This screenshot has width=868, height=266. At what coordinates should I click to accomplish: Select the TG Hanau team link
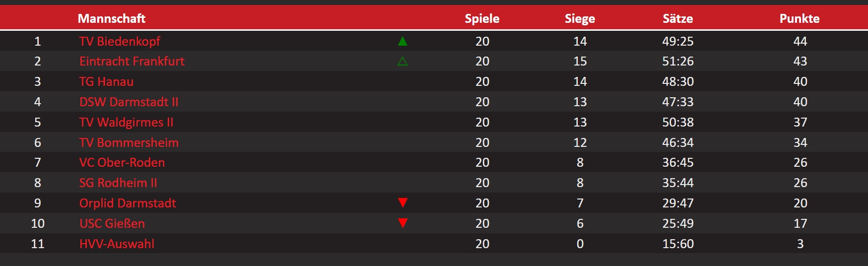[x=106, y=81]
